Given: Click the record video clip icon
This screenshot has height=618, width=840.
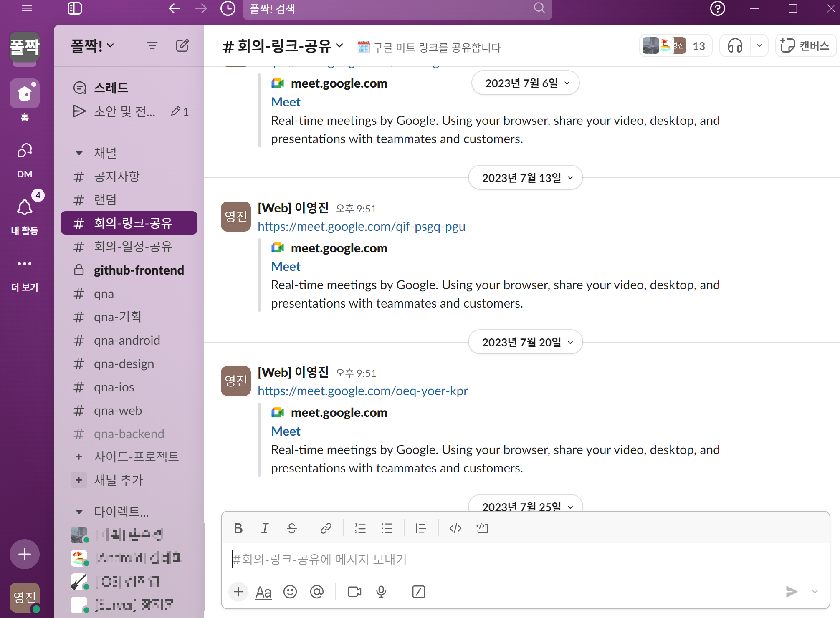Looking at the screenshot, I should coord(354,592).
